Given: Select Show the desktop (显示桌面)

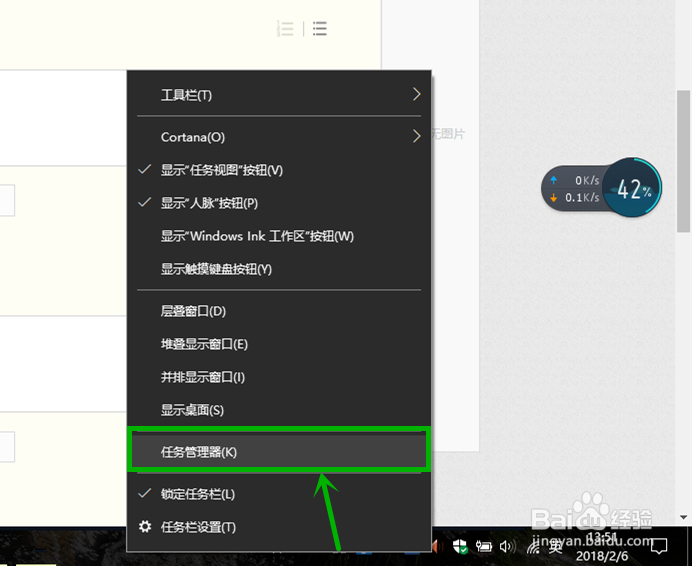Looking at the screenshot, I should tap(279, 410).
